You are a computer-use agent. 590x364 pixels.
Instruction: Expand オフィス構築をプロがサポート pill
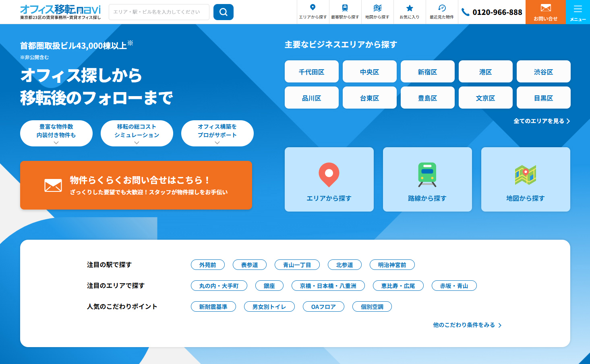217,133
